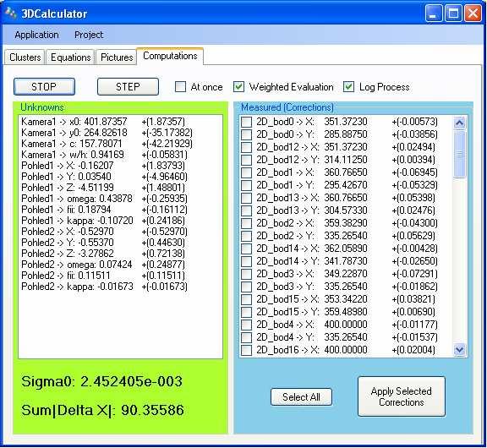This screenshot has width=487, height=448.
Task: Click the Unknowns group label
Action: (42, 107)
